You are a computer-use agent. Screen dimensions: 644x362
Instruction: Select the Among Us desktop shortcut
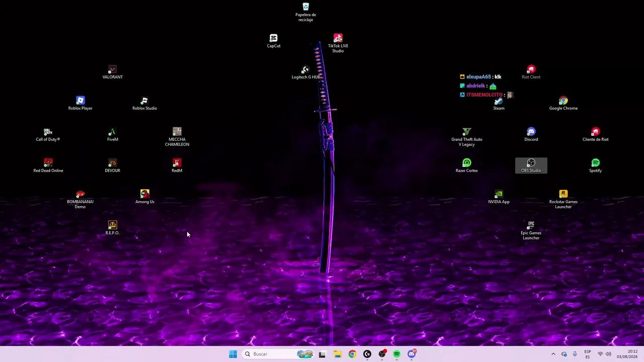click(144, 197)
